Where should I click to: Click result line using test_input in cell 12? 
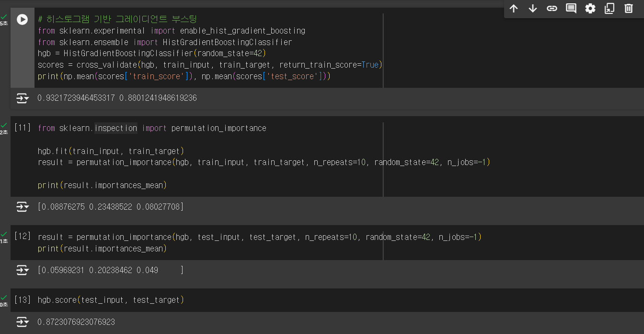(x=260, y=237)
